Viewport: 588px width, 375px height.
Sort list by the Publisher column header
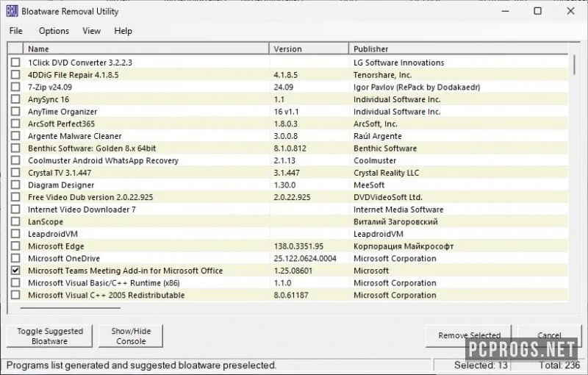[458, 49]
